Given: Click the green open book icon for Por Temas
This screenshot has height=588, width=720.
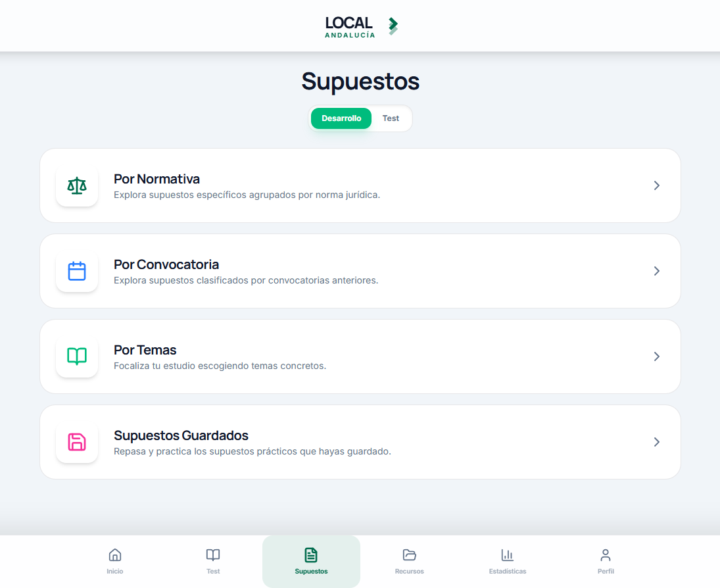Looking at the screenshot, I should coord(77,356).
